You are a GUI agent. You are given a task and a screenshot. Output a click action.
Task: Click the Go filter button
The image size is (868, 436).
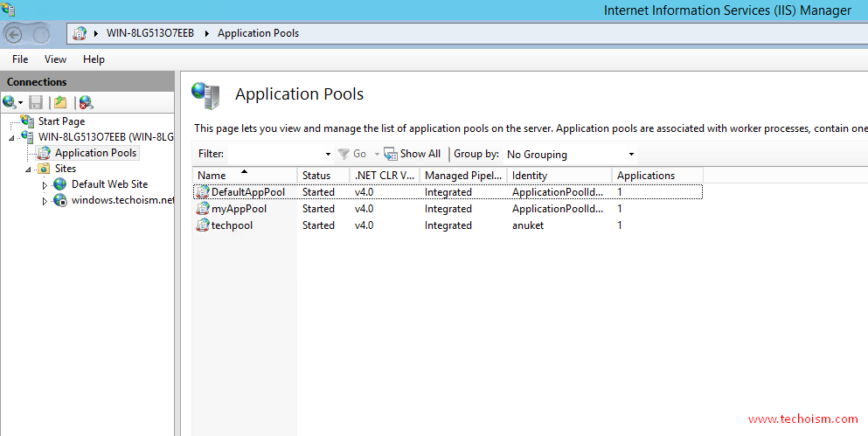pos(352,154)
